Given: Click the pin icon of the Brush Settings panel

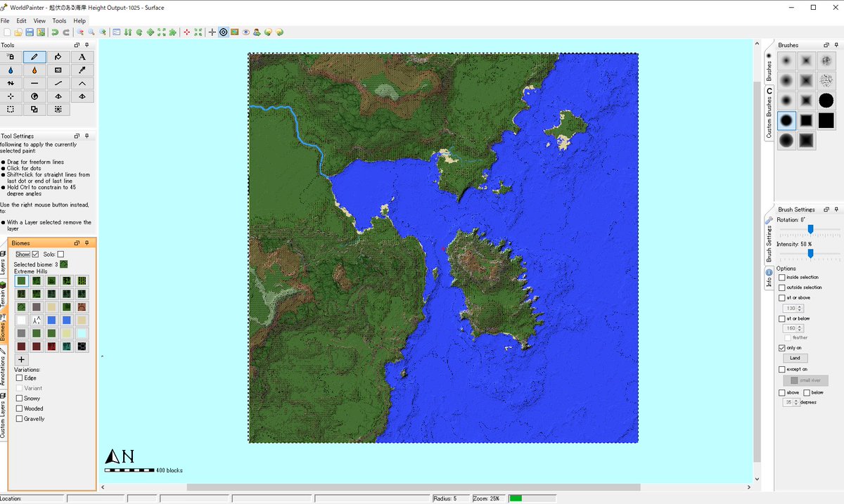Looking at the screenshot, I should point(836,209).
